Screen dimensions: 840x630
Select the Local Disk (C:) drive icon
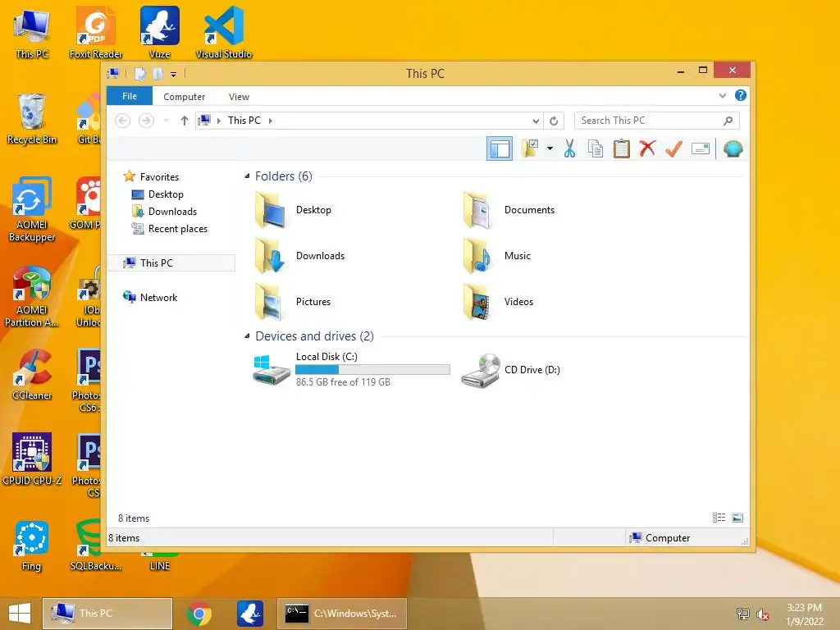(x=272, y=370)
